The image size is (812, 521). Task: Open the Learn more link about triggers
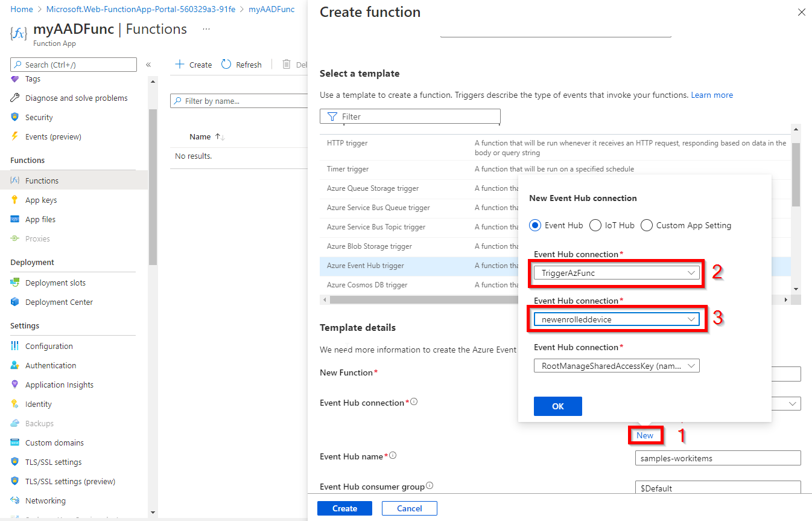[x=711, y=95]
